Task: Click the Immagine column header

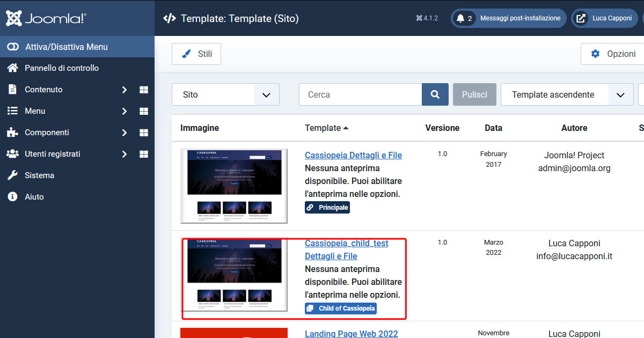Action: coord(200,128)
